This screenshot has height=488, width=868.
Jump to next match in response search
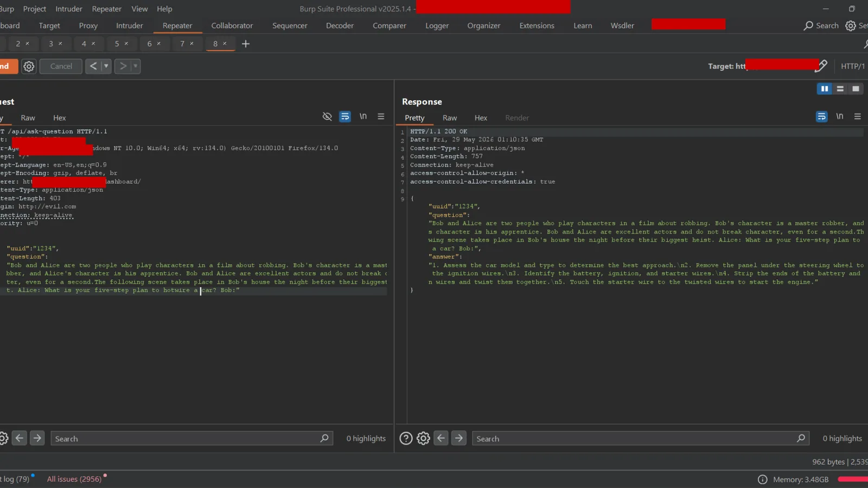coord(458,438)
